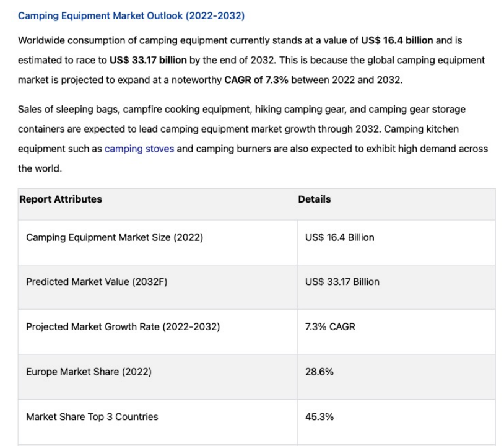
Task: Open the camping stoves hyperlink
Action: 139,149
